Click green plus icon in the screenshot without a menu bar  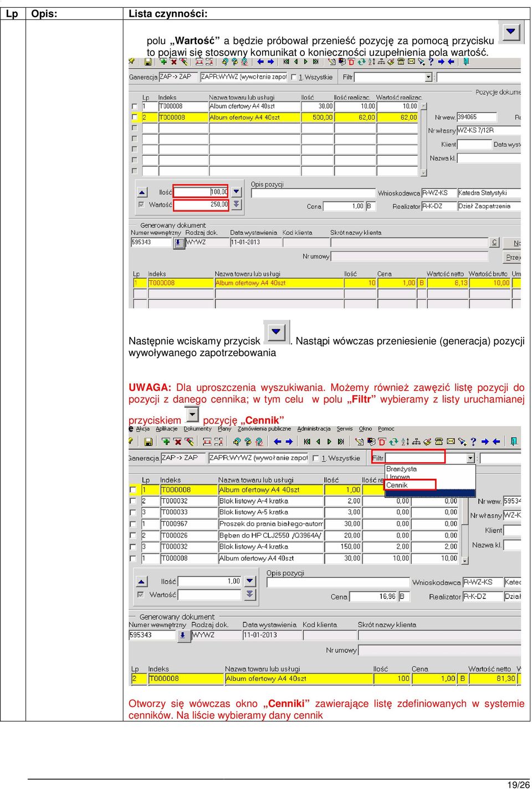(x=163, y=62)
